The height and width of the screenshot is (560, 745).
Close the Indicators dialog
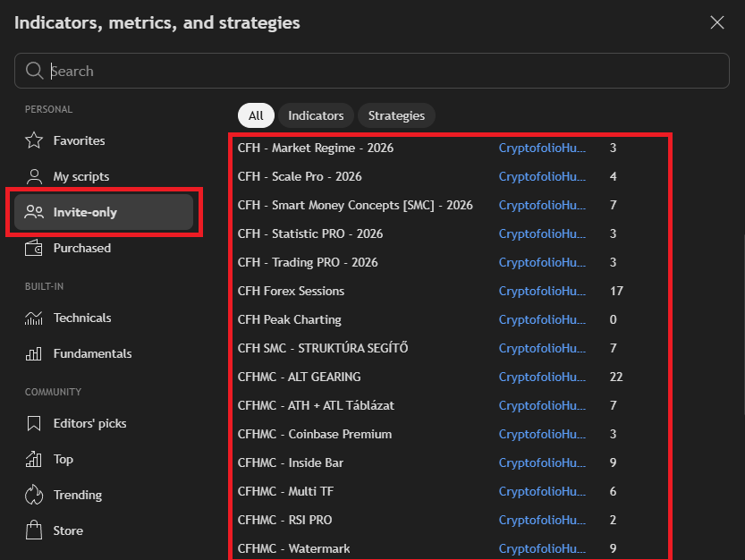click(x=717, y=22)
